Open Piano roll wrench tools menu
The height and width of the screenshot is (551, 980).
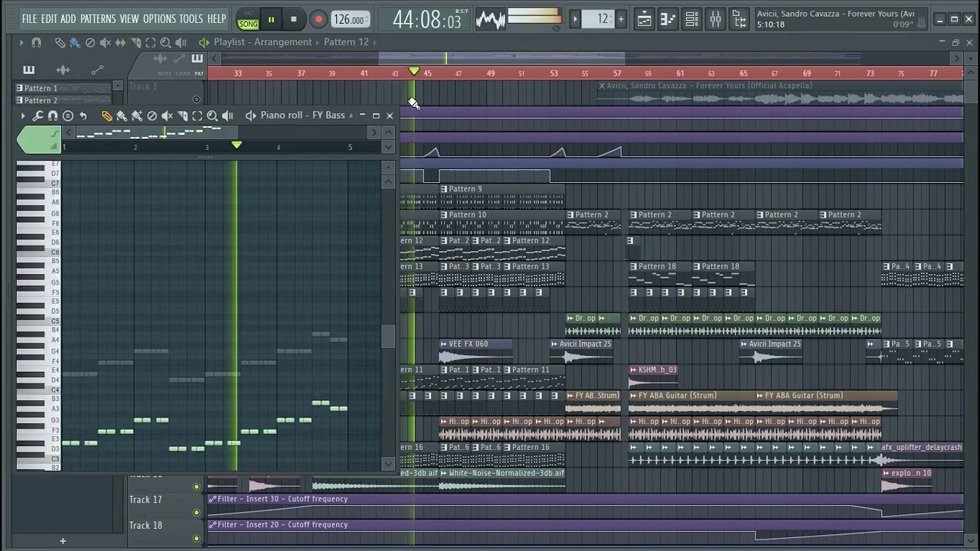click(38, 116)
